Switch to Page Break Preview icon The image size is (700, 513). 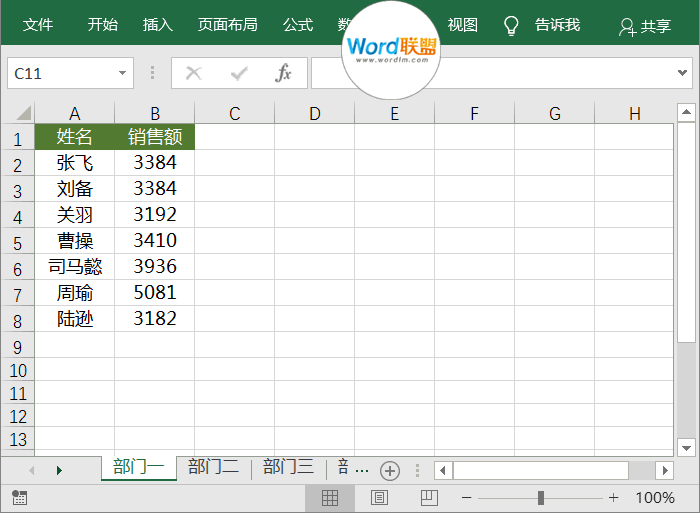(429, 497)
